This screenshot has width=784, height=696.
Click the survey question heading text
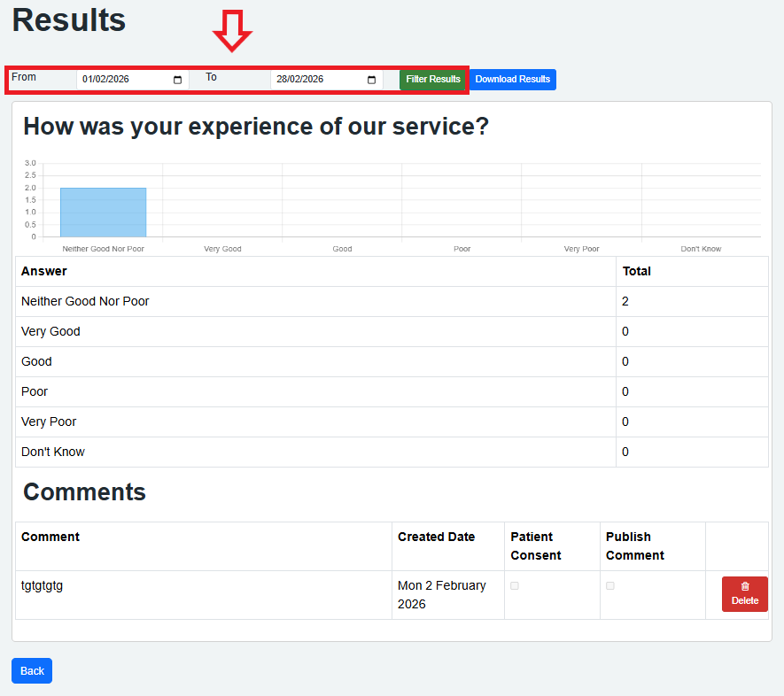(256, 127)
